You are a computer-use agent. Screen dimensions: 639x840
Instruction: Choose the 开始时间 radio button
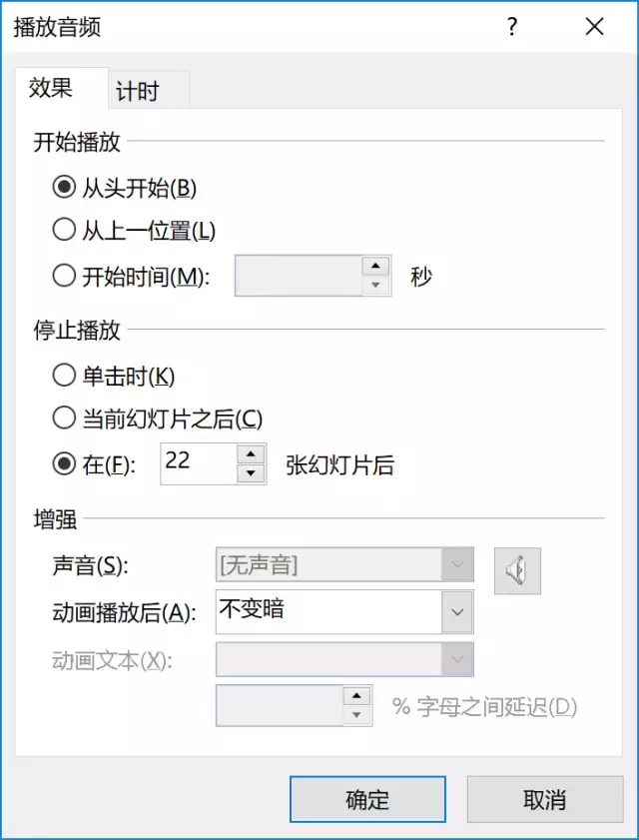[x=64, y=277]
